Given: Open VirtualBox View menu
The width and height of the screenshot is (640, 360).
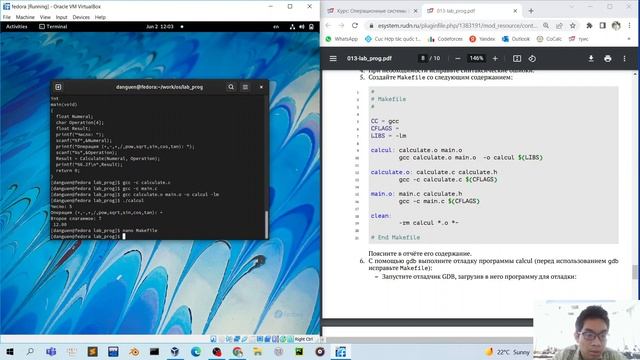Looking at the screenshot, I should [45, 17].
